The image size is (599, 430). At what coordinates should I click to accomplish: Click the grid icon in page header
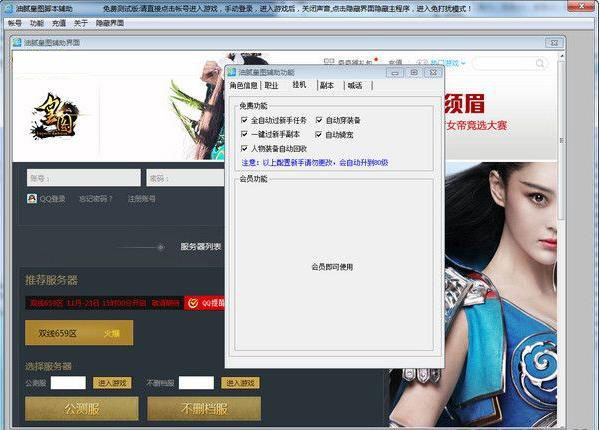(x=329, y=62)
